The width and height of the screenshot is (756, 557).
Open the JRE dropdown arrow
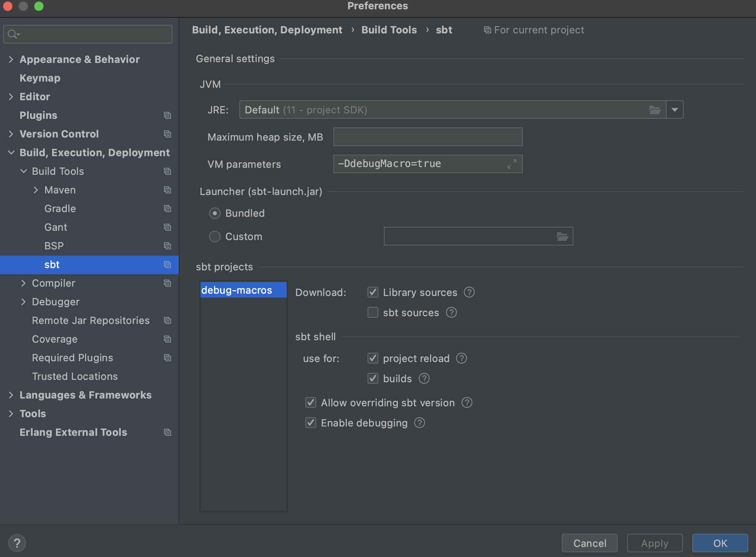pos(675,110)
